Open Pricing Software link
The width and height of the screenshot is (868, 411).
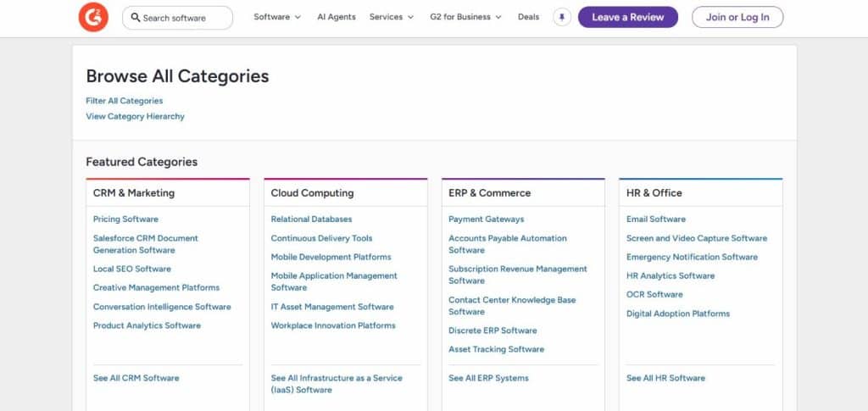pyautogui.click(x=125, y=219)
